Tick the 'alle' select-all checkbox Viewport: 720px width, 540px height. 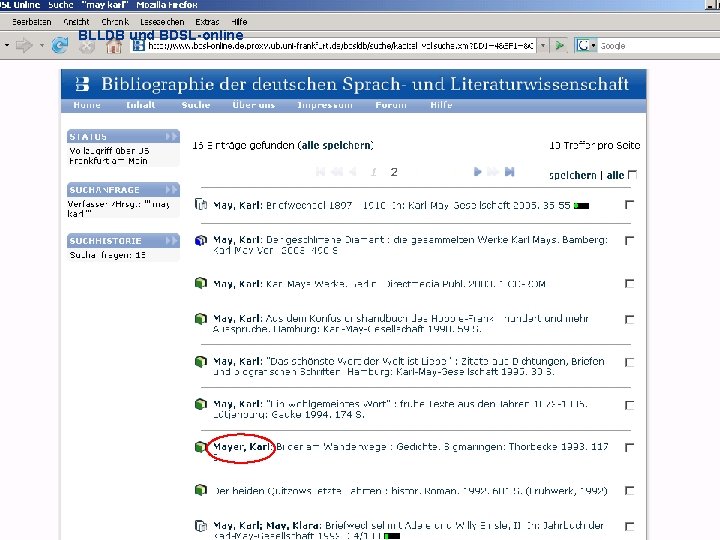632,175
